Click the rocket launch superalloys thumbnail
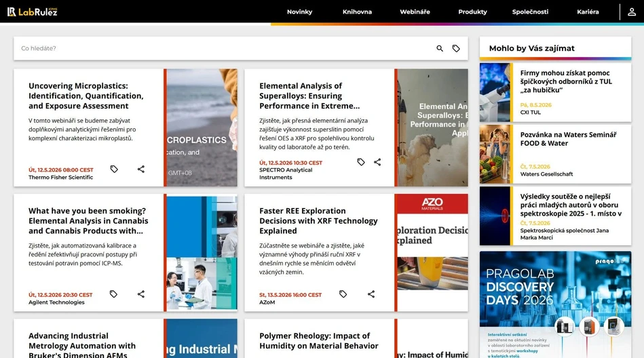 coord(432,127)
